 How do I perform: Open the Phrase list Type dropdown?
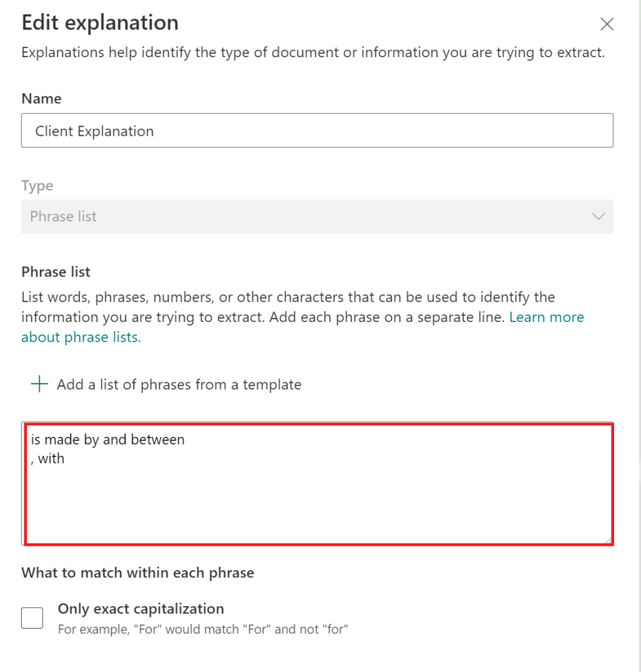pos(317,217)
